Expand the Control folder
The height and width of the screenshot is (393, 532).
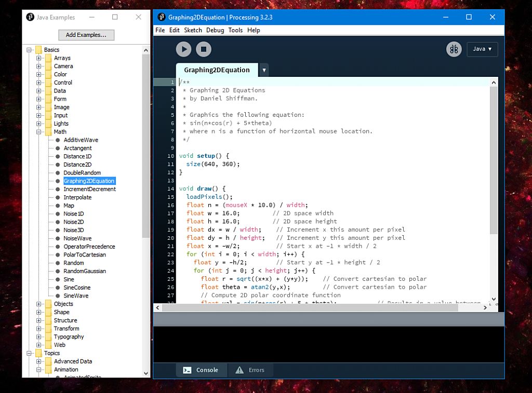[x=38, y=83]
